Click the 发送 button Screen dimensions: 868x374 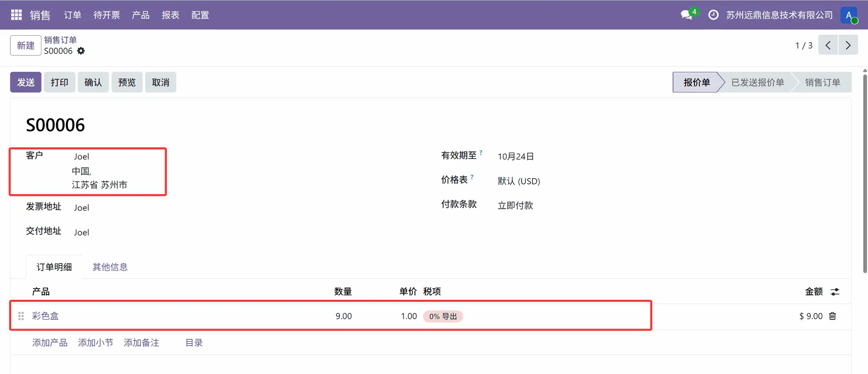26,82
